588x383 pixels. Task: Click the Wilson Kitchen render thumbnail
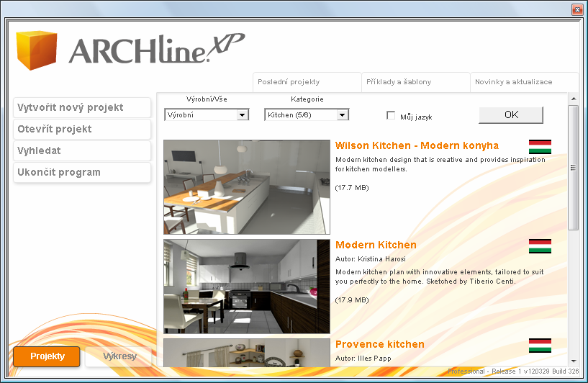point(247,187)
